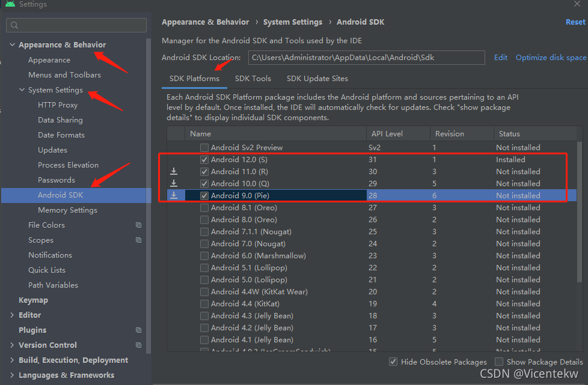Check the Android Sv2 Preview checkbox

pyautogui.click(x=204, y=148)
